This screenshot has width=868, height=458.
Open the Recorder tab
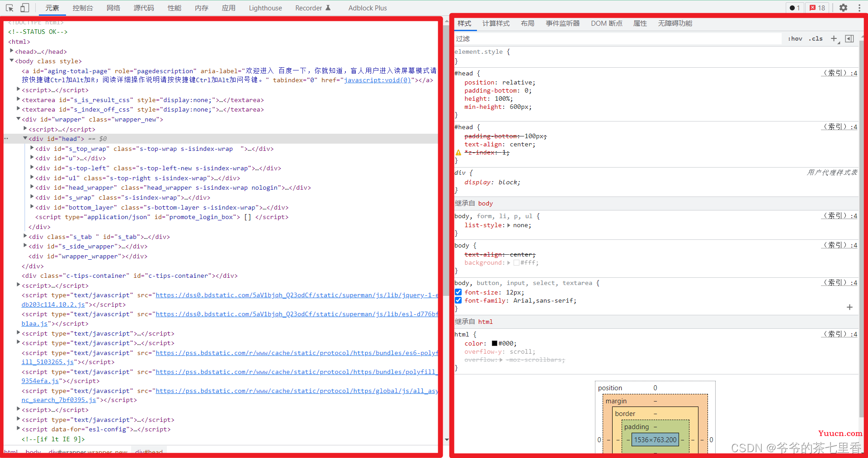click(313, 8)
